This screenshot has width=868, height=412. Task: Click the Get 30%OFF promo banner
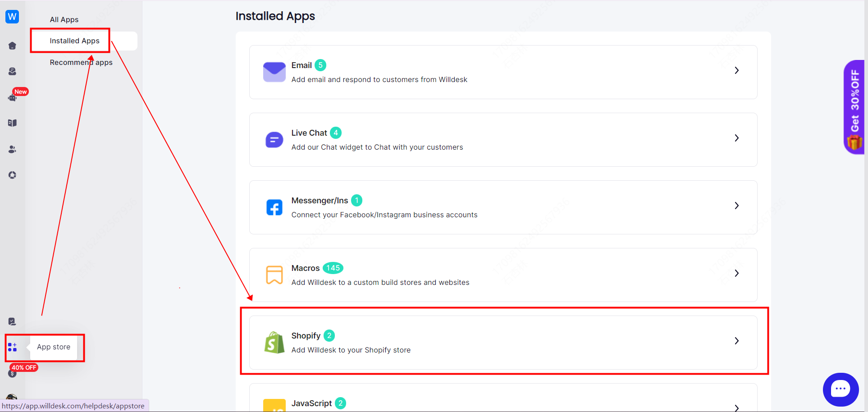(x=854, y=107)
